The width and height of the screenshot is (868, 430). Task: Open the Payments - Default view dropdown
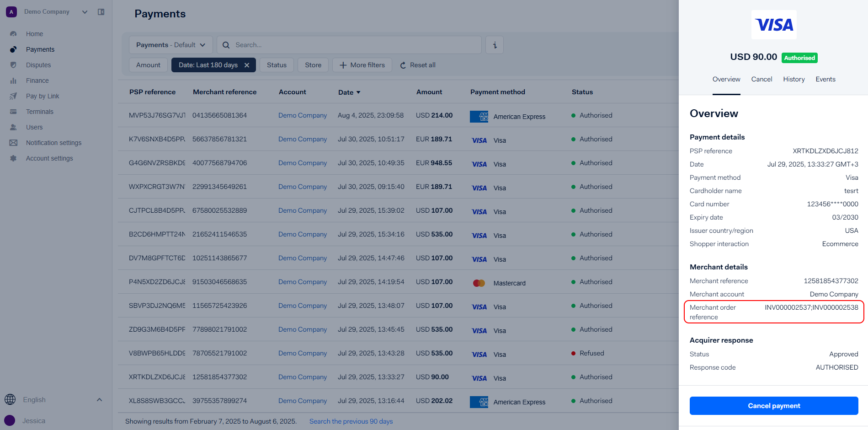171,45
